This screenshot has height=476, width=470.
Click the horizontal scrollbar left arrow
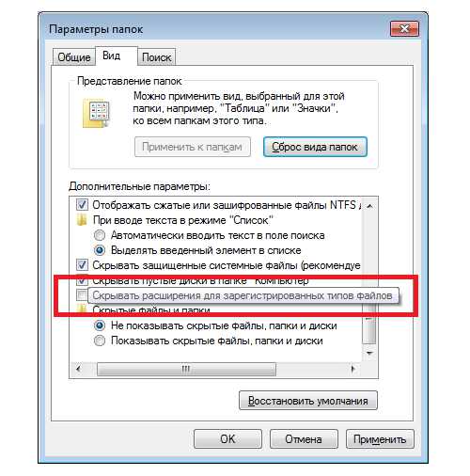[79, 369]
